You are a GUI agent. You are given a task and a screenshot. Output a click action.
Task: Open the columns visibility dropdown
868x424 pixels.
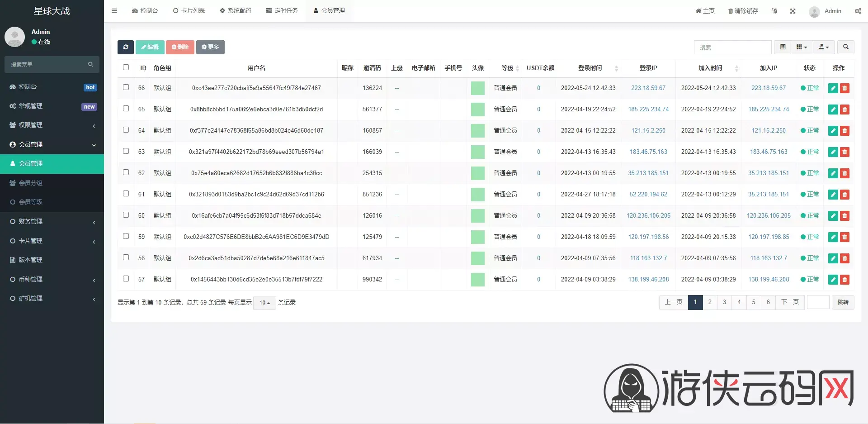[x=802, y=47]
